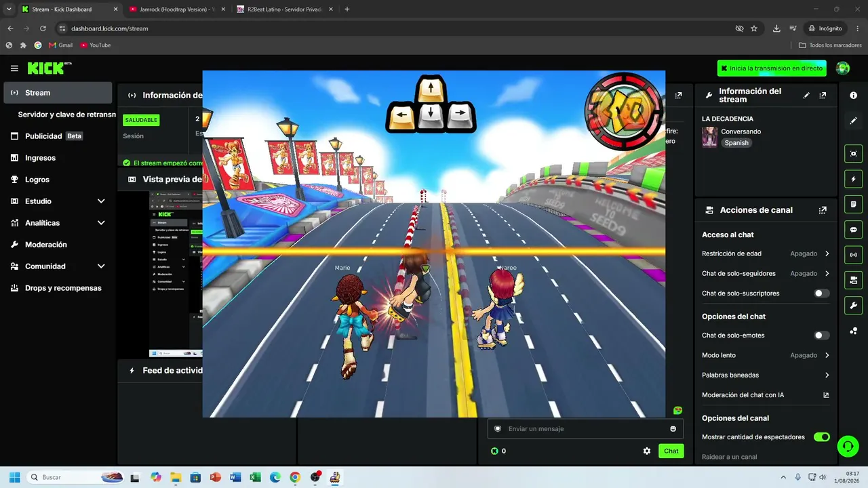Disable Mostrar cantidad de espectadores

(821, 437)
